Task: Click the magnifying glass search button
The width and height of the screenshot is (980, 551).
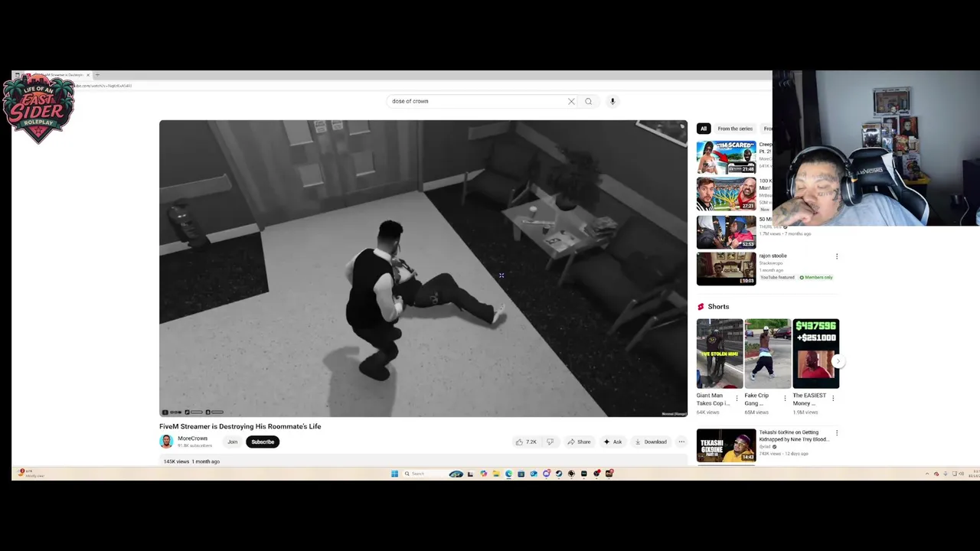Action: 588,101
